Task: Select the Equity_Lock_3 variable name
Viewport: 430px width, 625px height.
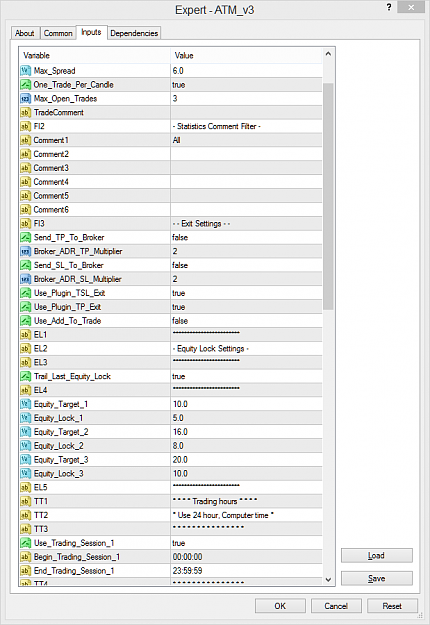Action: tap(59, 474)
